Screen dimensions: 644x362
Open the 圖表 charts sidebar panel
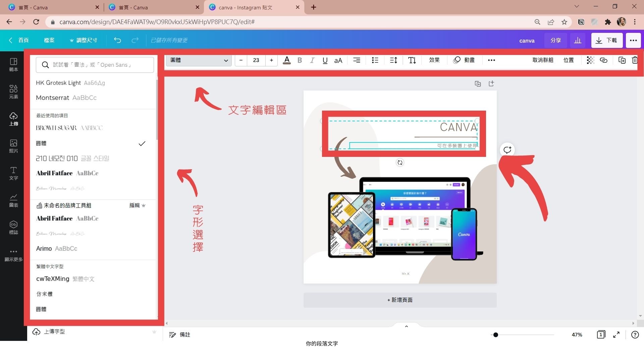point(13,200)
